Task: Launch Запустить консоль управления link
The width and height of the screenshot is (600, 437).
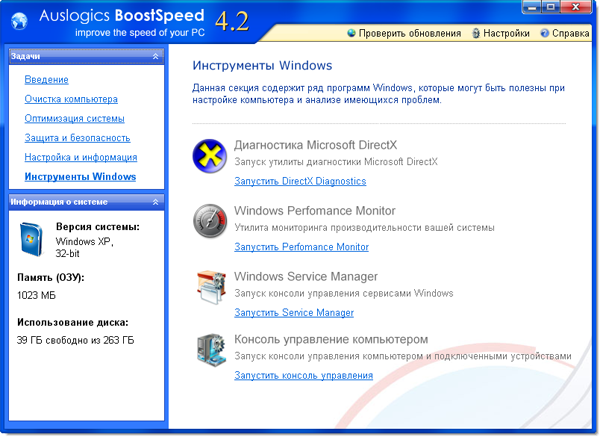Action: click(x=303, y=375)
